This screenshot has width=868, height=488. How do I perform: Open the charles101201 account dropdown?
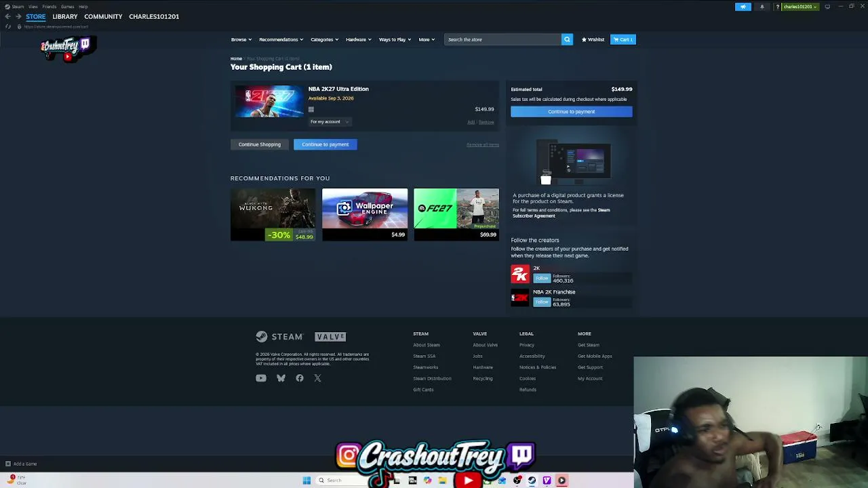pyautogui.click(x=800, y=7)
